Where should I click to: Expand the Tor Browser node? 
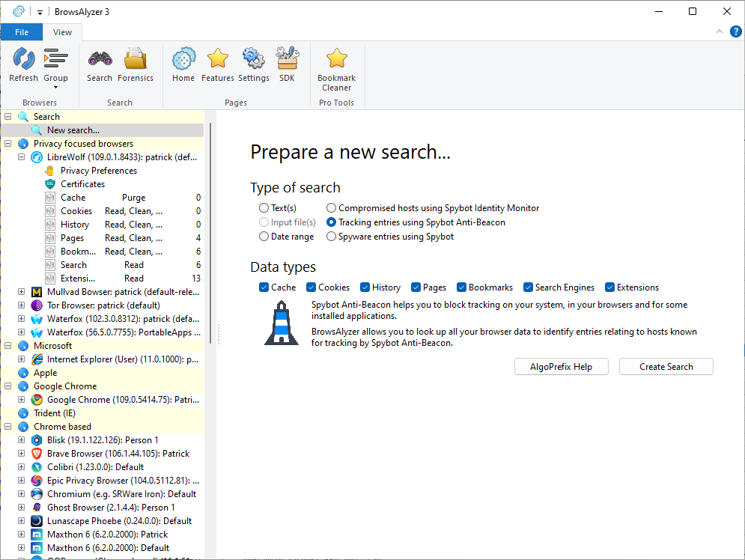pos(22,305)
